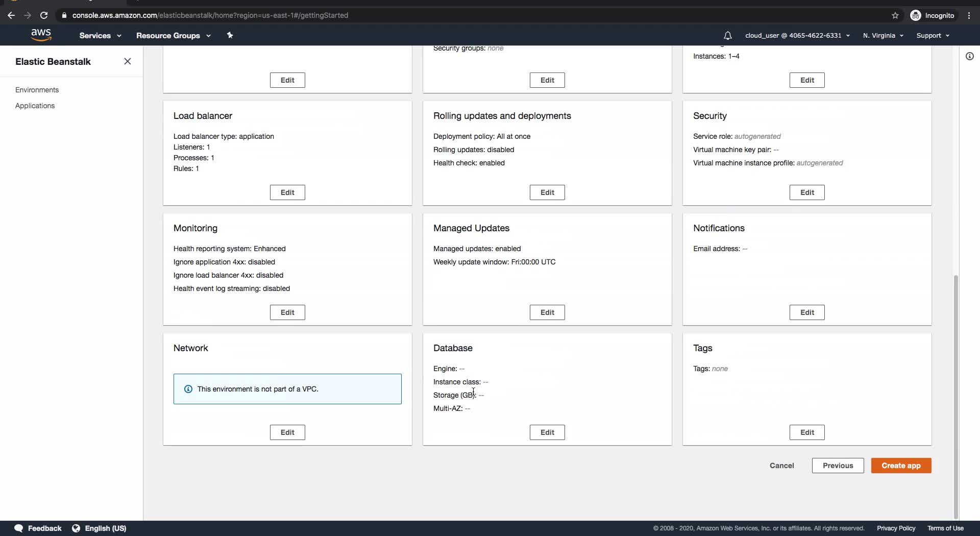The height and width of the screenshot is (536, 980).
Task: Edit the Security settings
Action: click(807, 192)
